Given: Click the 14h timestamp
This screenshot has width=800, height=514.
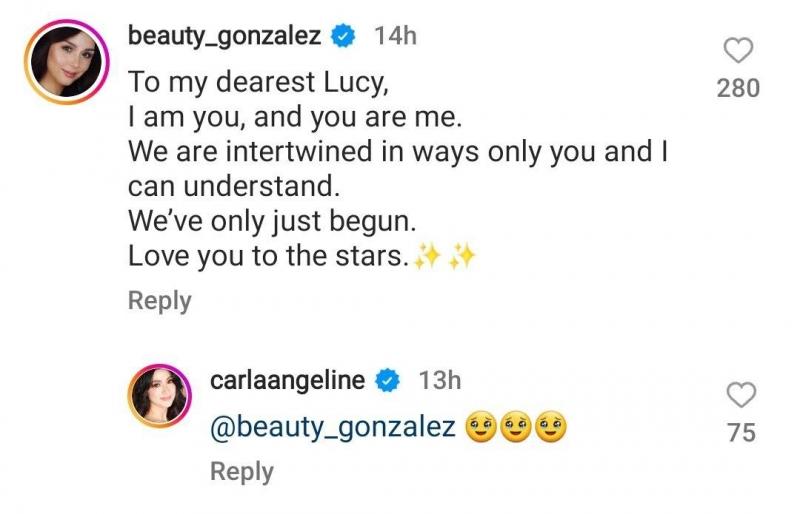Looking at the screenshot, I should (x=394, y=37).
